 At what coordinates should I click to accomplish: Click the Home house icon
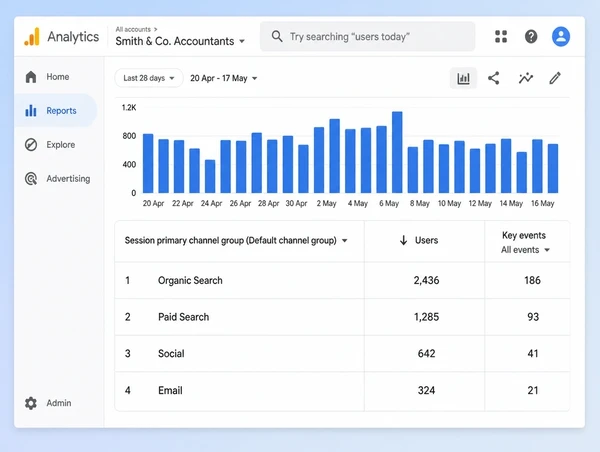tap(31, 77)
